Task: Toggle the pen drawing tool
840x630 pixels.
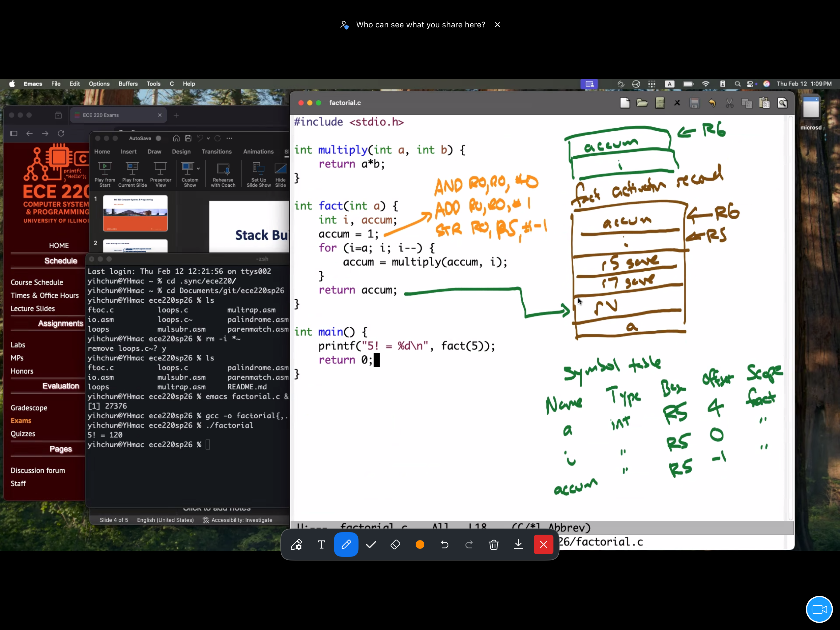Action: click(346, 544)
